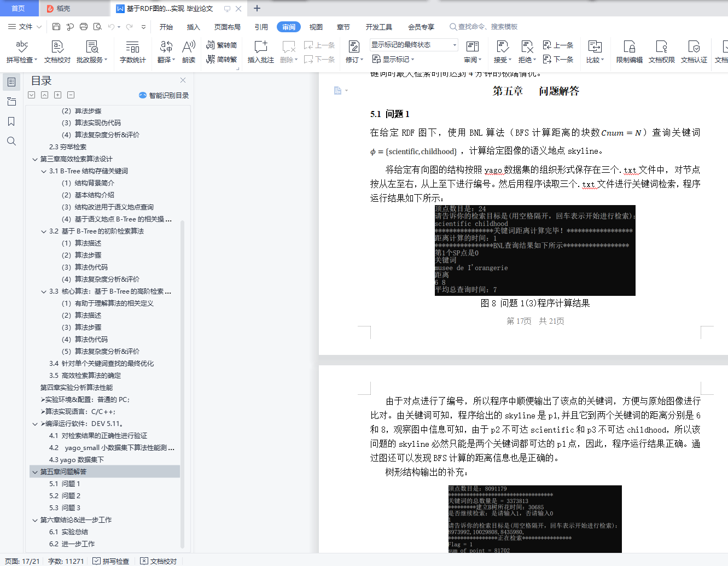Switch to the 视图 ribbon tab
The image size is (728, 566).
coord(316,27)
